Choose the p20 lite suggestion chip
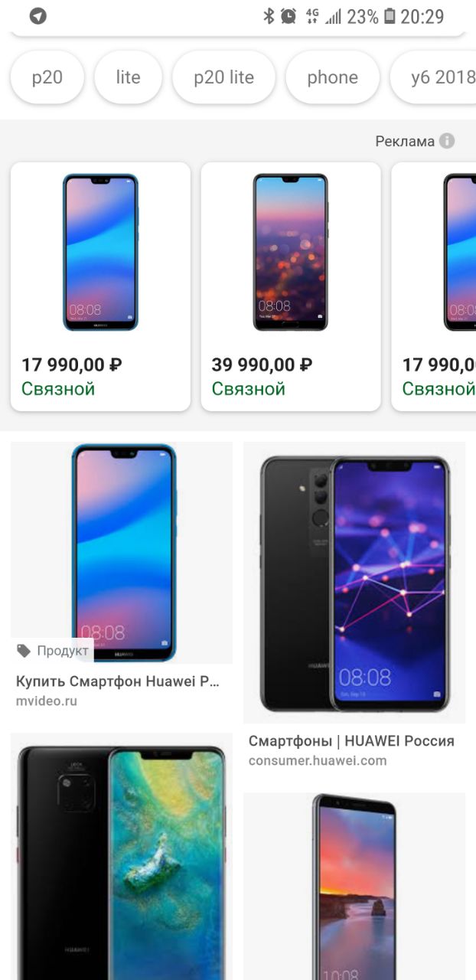 pos(224,77)
